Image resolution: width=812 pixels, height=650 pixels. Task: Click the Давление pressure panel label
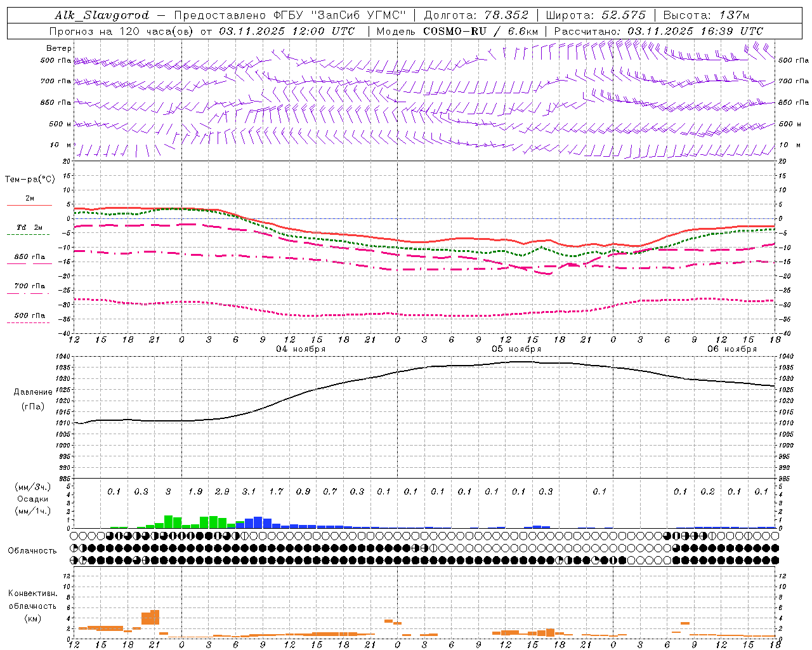click(33, 392)
